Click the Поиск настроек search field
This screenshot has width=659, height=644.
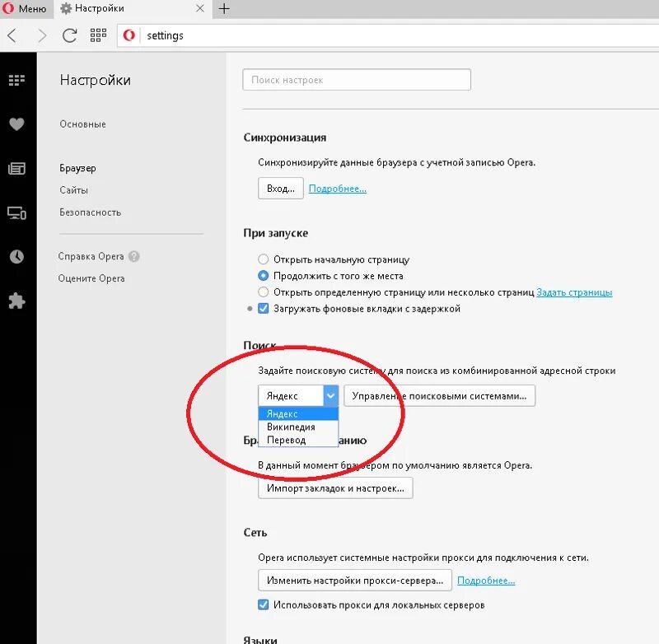[357, 80]
